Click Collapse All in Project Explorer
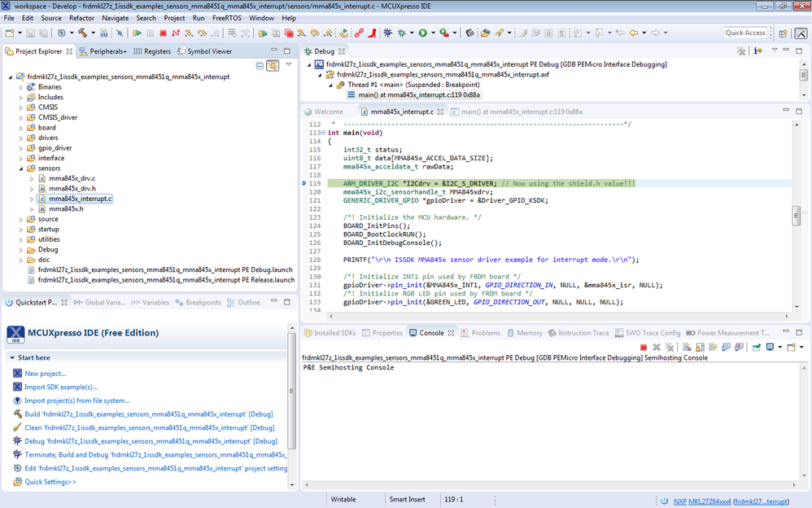 coord(260,65)
